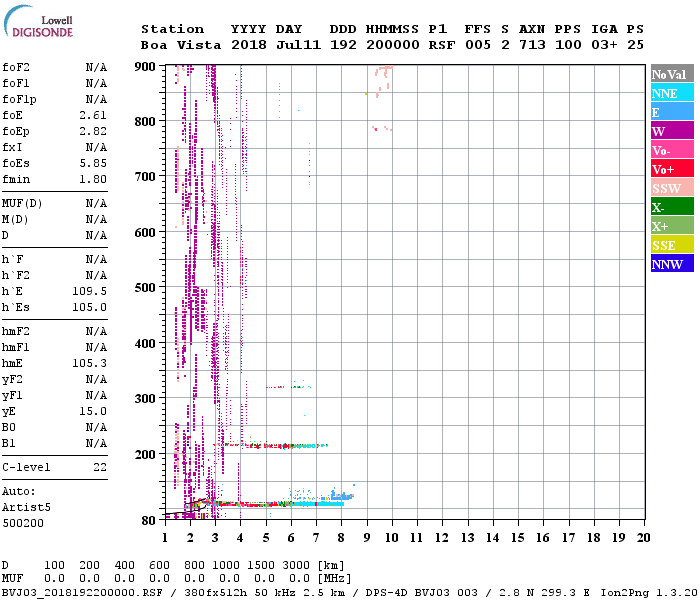Click the year value 2018
Viewport: 700px width, 600px height.
pos(249,45)
